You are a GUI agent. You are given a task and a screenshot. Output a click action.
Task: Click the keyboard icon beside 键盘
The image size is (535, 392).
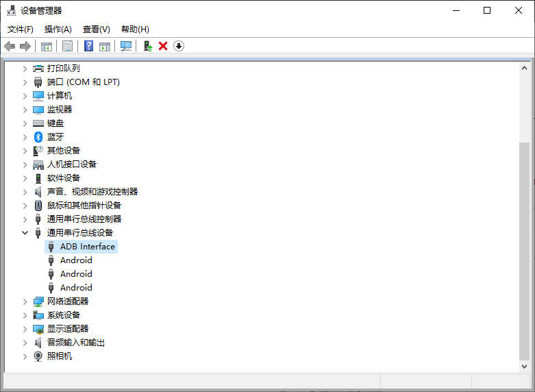[38, 123]
